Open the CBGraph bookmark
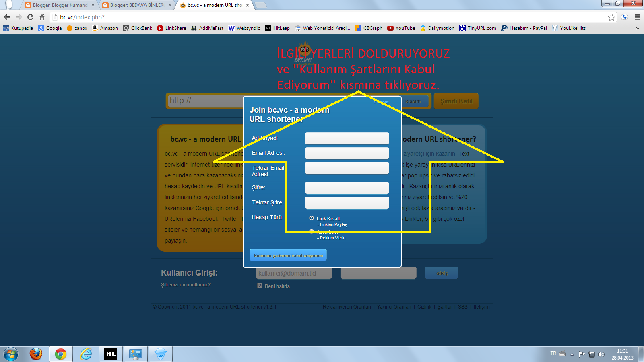Image resolution: width=644 pixels, height=362 pixels. (369, 28)
